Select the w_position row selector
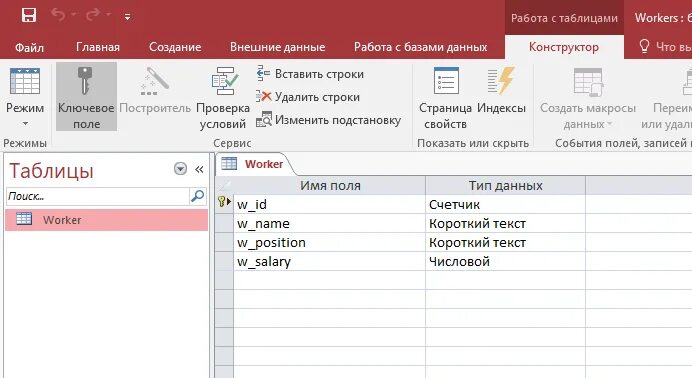This screenshot has height=378, width=692. (224, 243)
